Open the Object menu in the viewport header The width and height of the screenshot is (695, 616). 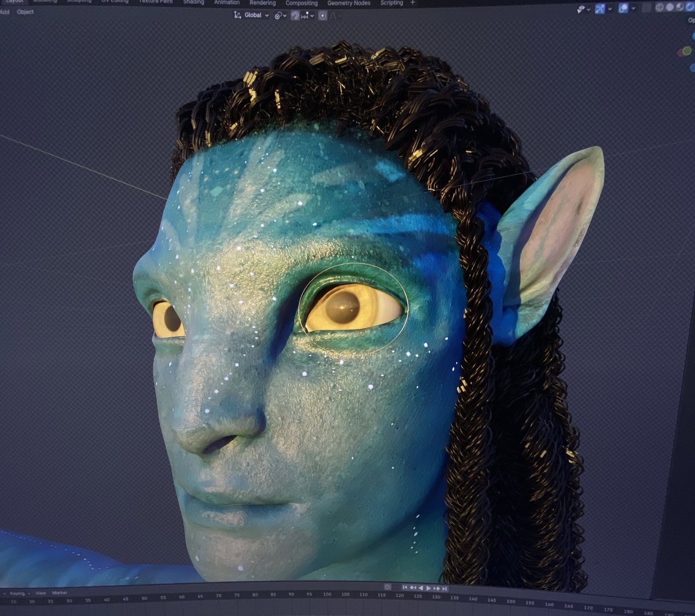(25, 12)
